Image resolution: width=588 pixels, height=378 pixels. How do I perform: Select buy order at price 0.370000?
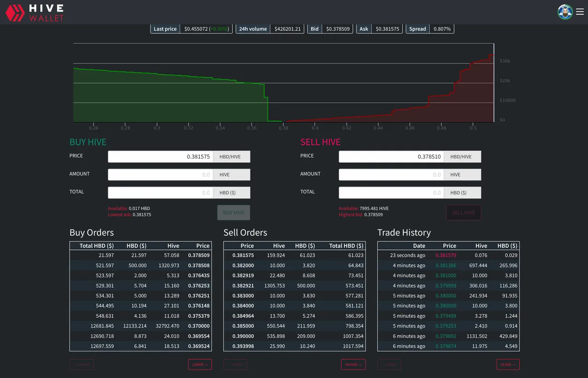(141, 326)
